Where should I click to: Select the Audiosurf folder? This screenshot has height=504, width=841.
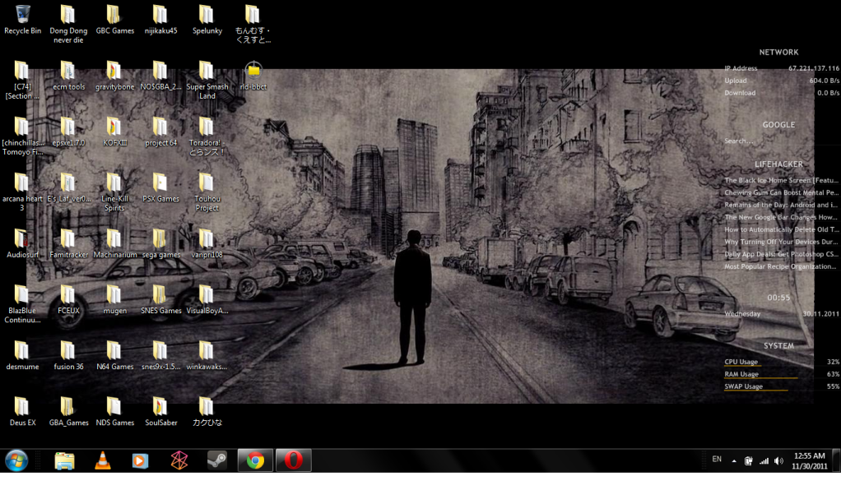[22, 243]
